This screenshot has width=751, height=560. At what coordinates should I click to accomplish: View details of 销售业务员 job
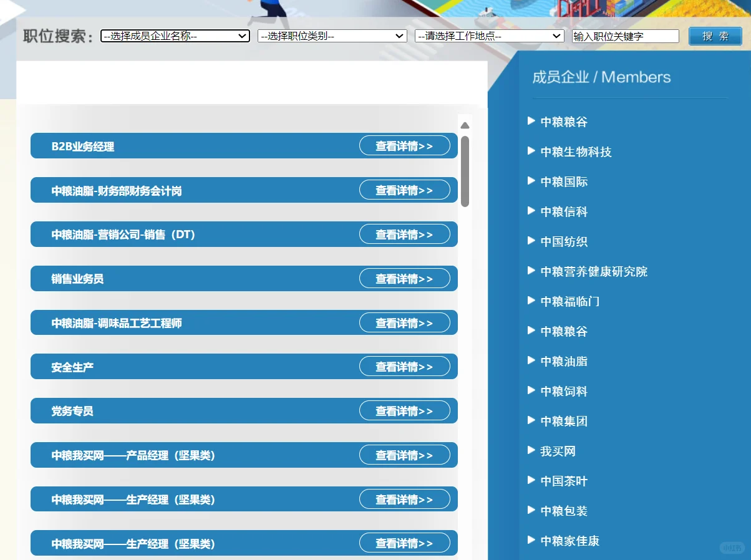[x=404, y=279]
